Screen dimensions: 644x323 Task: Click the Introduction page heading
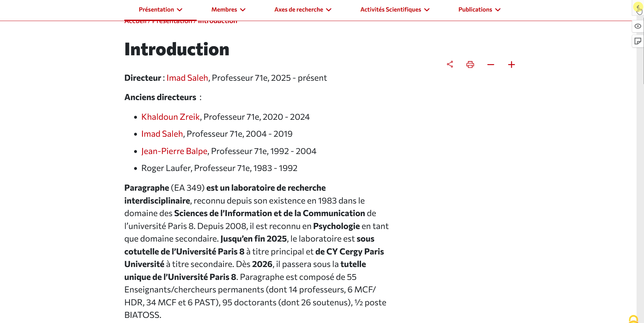tap(177, 49)
